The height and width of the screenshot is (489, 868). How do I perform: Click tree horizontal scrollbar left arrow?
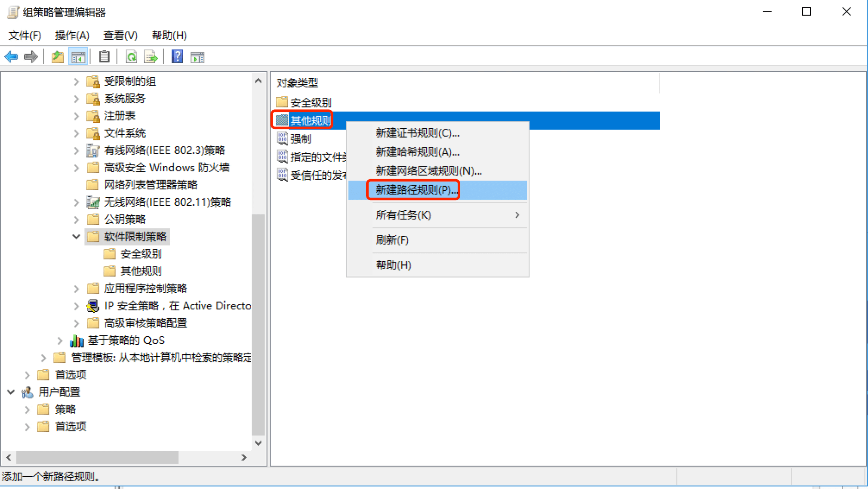pyautogui.click(x=9, y=457)
